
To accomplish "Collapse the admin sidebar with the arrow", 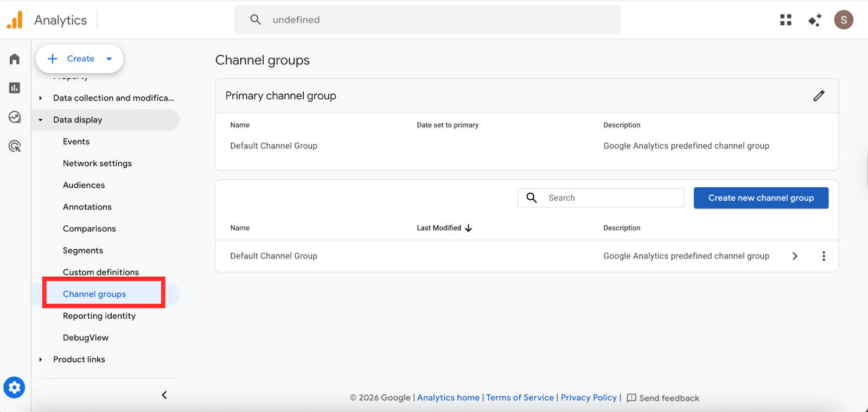I will 164,395.
